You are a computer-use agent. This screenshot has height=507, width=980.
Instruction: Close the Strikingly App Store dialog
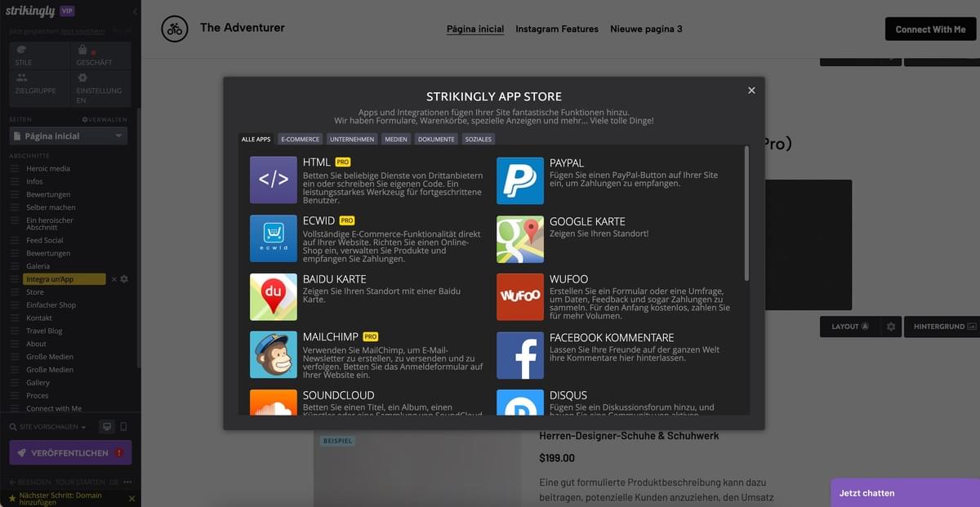pyautogui.click(x=751, y=91)
